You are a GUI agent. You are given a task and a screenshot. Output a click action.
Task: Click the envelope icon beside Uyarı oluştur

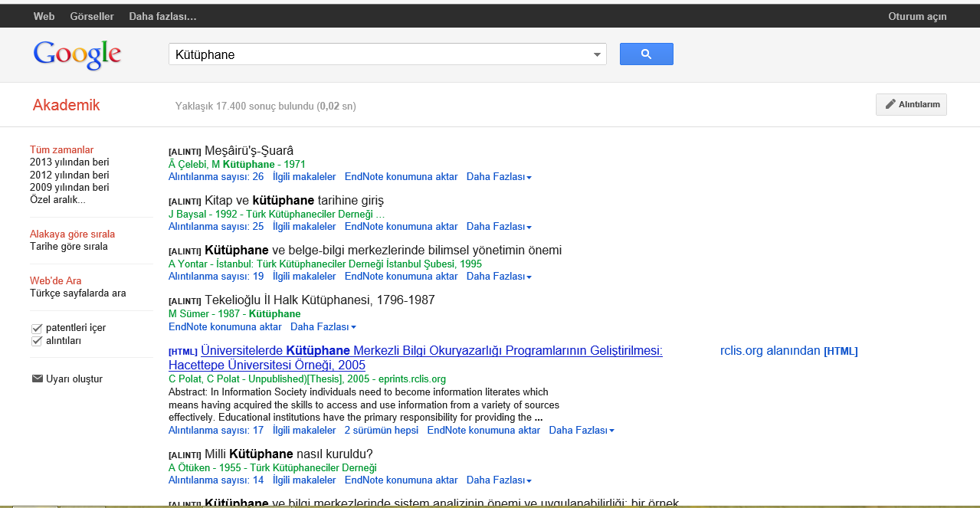tap(37, 379)
